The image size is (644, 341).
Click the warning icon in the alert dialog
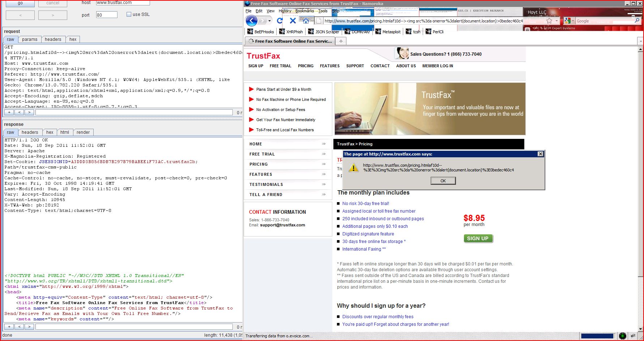353,168
